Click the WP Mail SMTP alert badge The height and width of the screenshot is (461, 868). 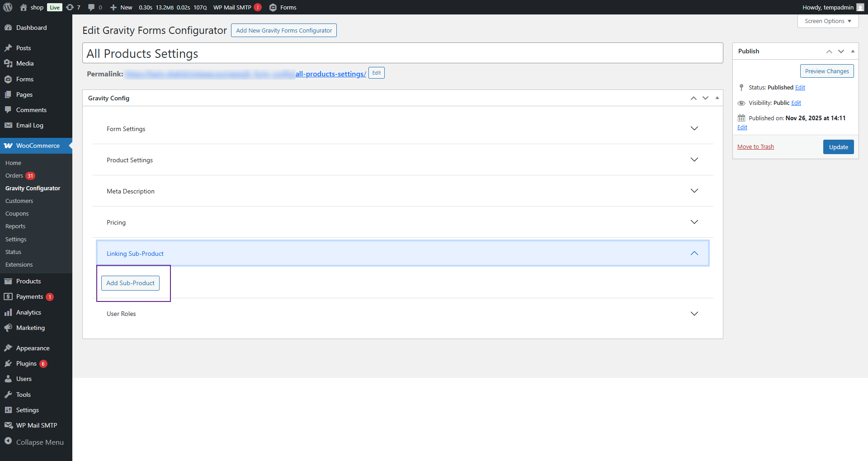(x=258, y=7)
